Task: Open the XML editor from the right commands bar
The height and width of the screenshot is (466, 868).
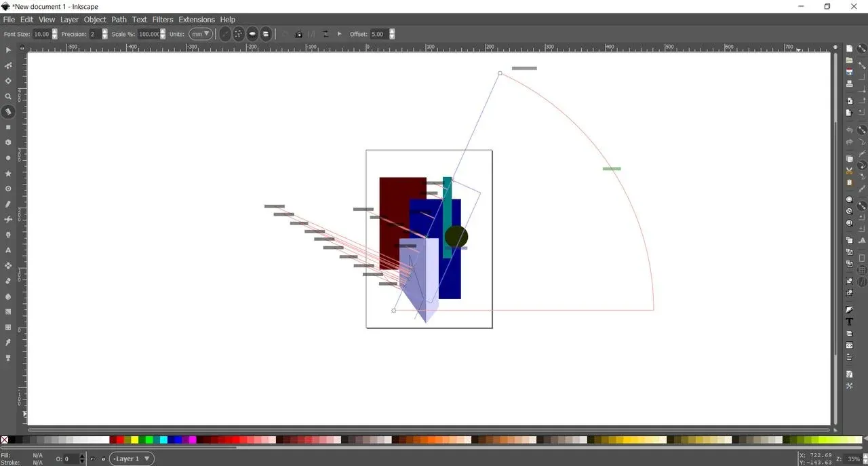Action: [x=849, y=344]
